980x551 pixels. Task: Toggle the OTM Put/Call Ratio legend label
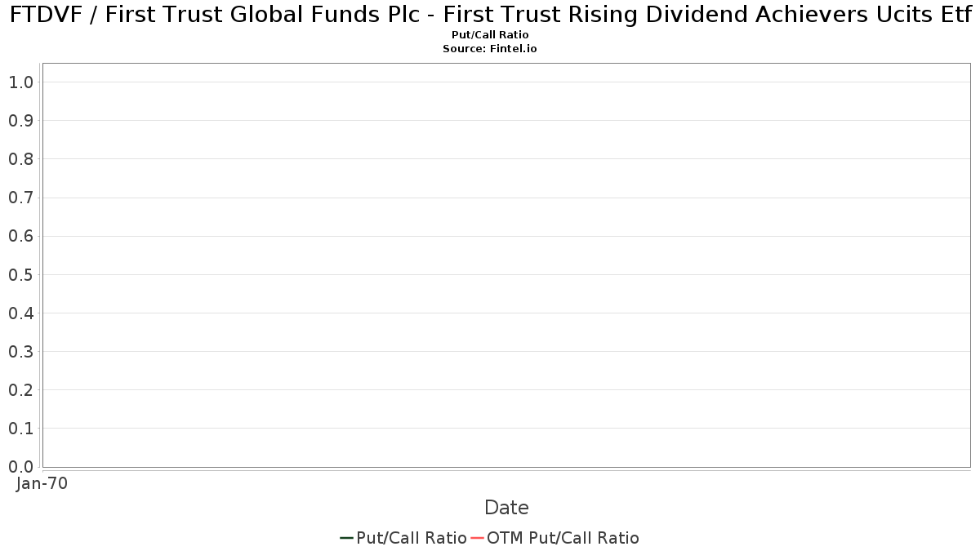[563, 538]
